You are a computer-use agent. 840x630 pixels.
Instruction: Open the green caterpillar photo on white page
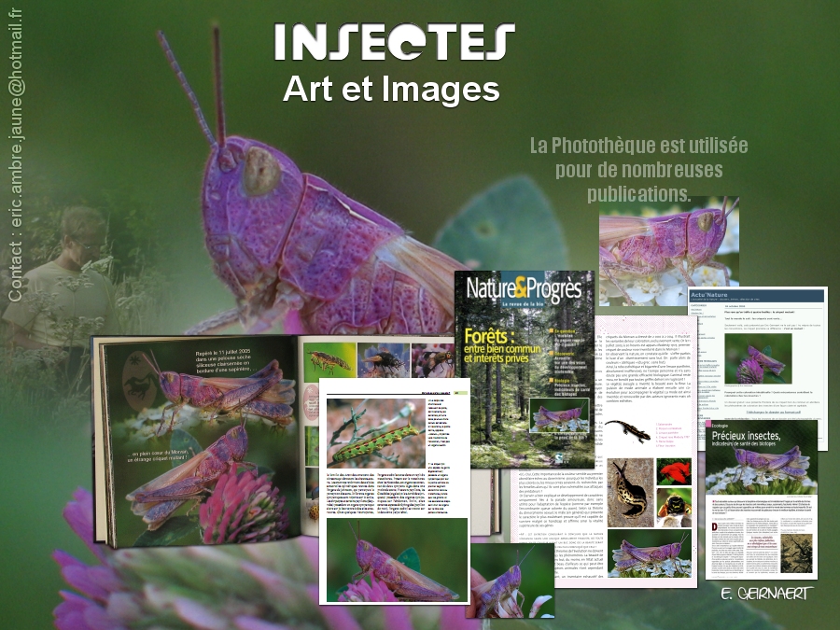pos(375,433)
